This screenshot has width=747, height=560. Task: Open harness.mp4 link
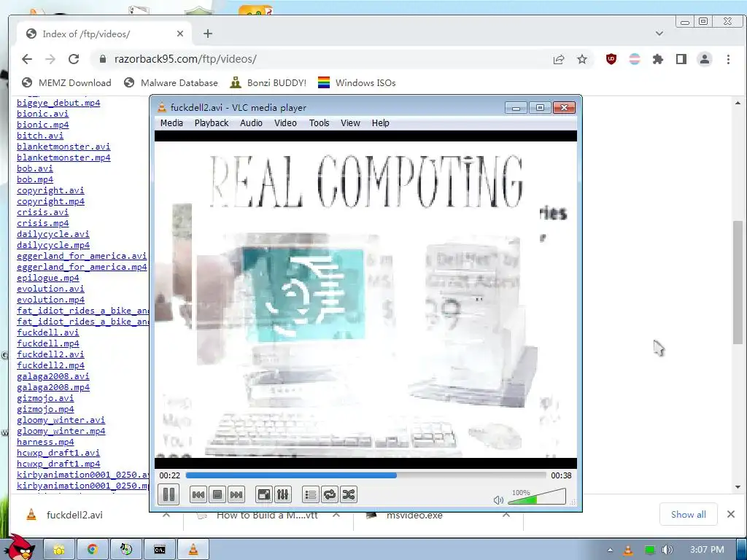45,442
